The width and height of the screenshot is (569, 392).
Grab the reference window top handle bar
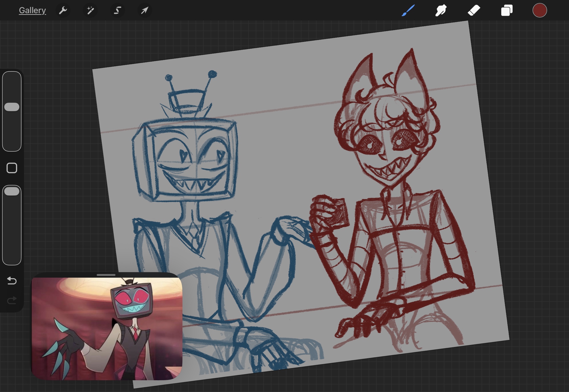click(106, 275)
